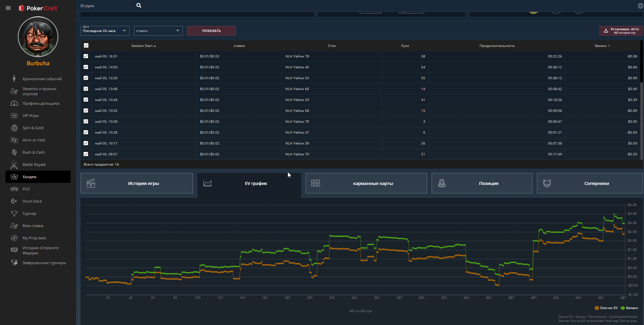
Task: Click the История «Спросите Федора» icon
Action: [x=14, y=250]
